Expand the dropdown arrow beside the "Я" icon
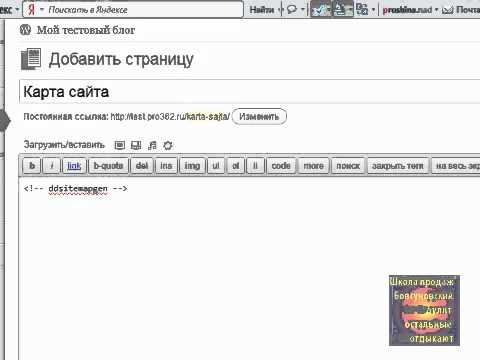Image resolution: width=480 pixels, height=360 pixels. (x=42, y=10)
